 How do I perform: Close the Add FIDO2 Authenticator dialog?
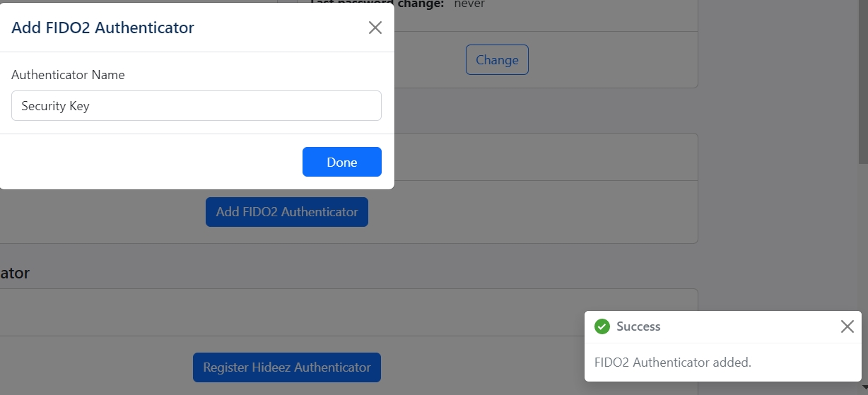(x=375, y=28)
